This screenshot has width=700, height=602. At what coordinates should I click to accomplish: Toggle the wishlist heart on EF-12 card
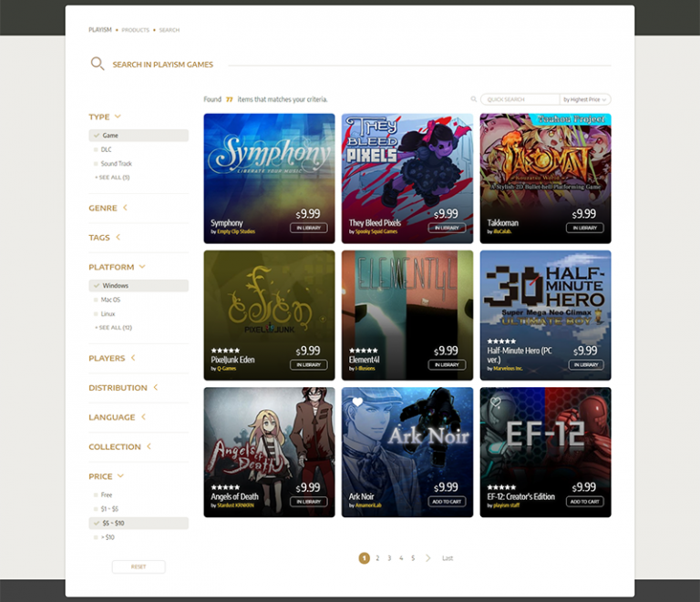tap(496, 402)
